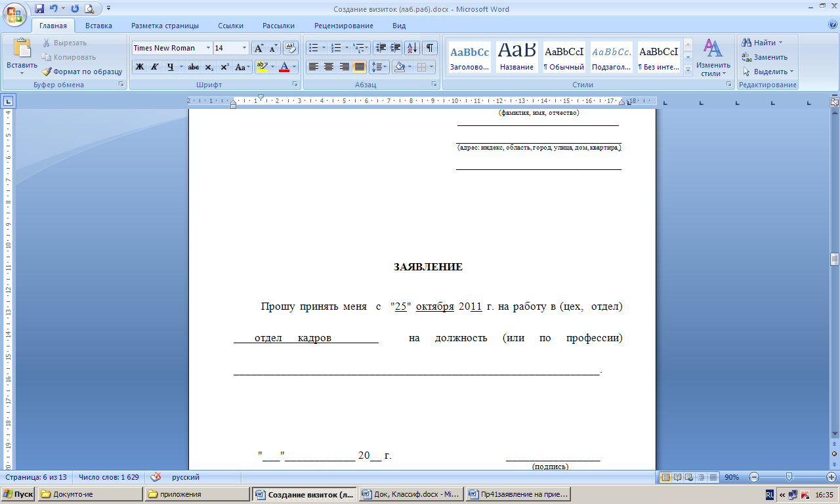
Task: Align text left
Action: 314,67
